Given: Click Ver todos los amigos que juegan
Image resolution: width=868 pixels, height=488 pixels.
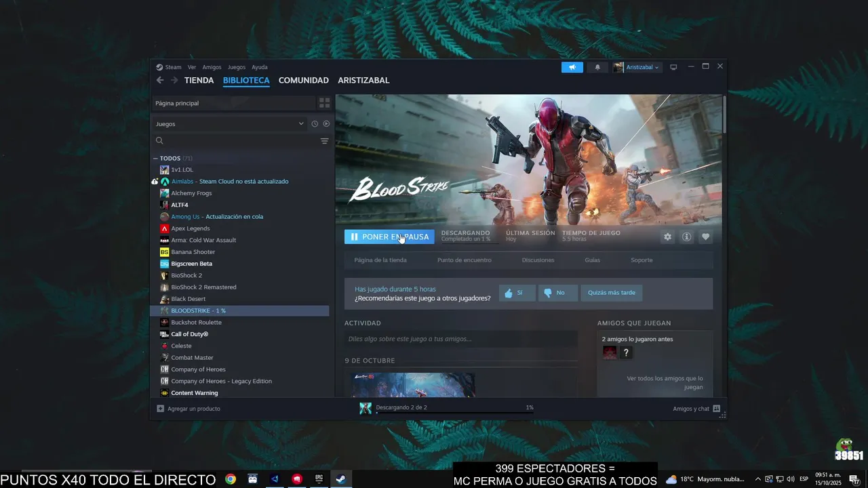Looking at the screenshot, I should tap(665, 383).
